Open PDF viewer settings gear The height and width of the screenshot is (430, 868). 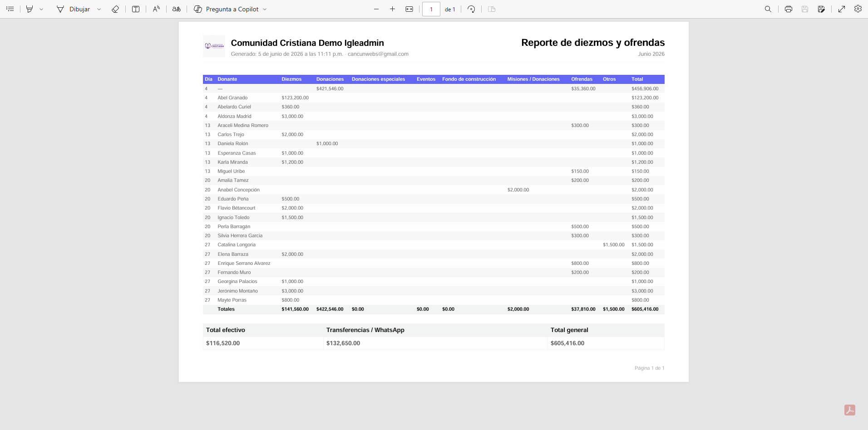tap(858, 9)
